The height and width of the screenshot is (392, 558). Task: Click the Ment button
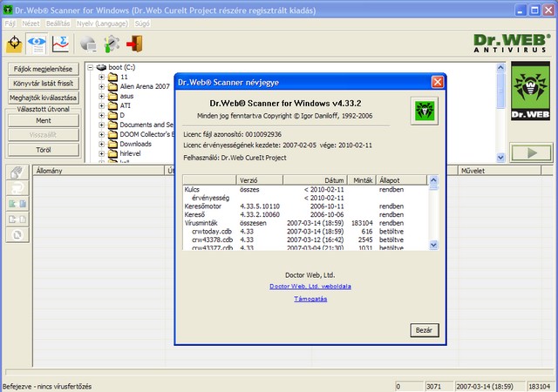pyautogui.click(x=44, y=120)
